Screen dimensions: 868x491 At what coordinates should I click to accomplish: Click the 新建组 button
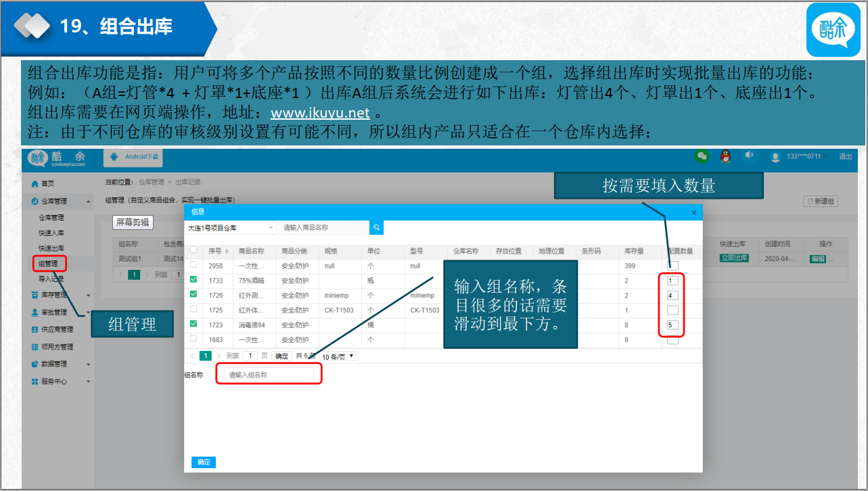(x=821, y=202)
